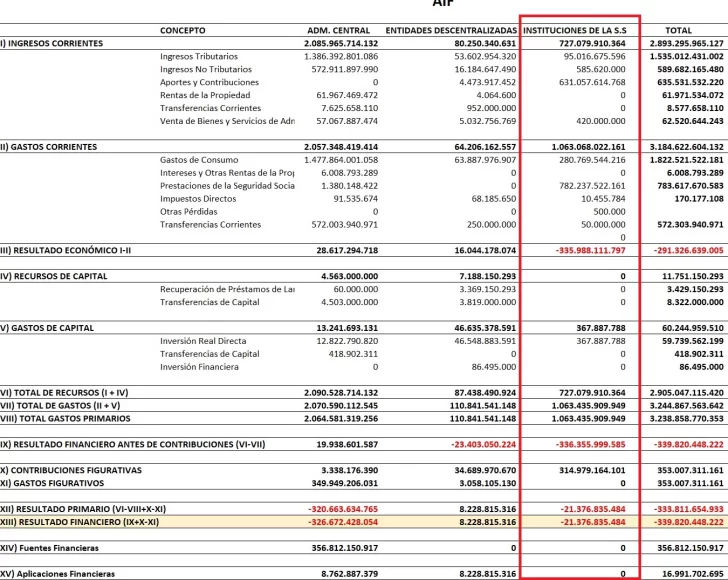Click the Gastos de Consumo row label
This screenshot has height=580, width=728.
[199, 160]
